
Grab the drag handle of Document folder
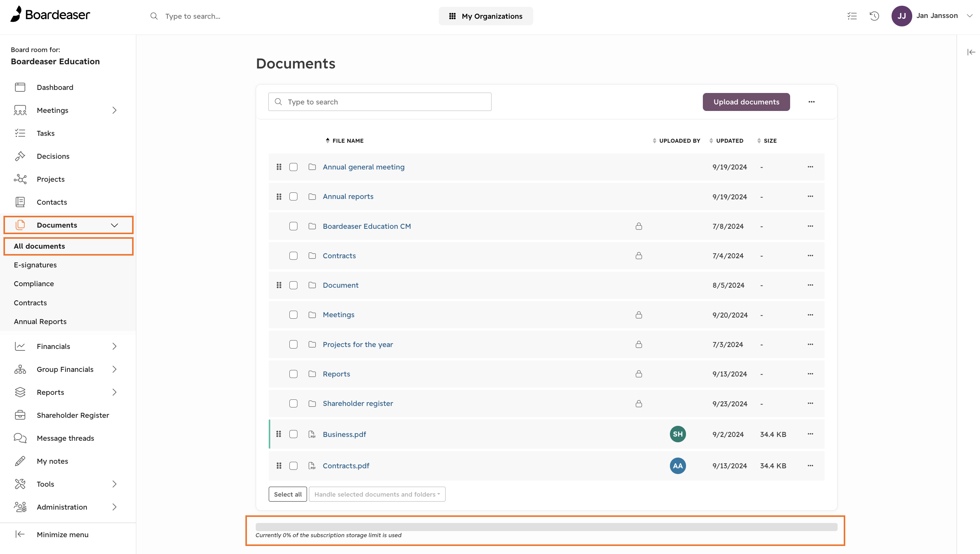click(279, 285)
